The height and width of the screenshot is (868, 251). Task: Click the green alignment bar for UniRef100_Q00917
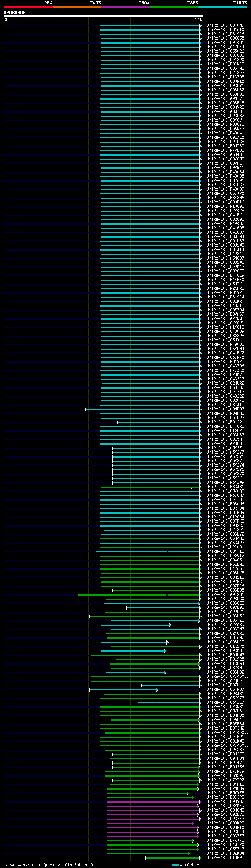pos(151,556)
